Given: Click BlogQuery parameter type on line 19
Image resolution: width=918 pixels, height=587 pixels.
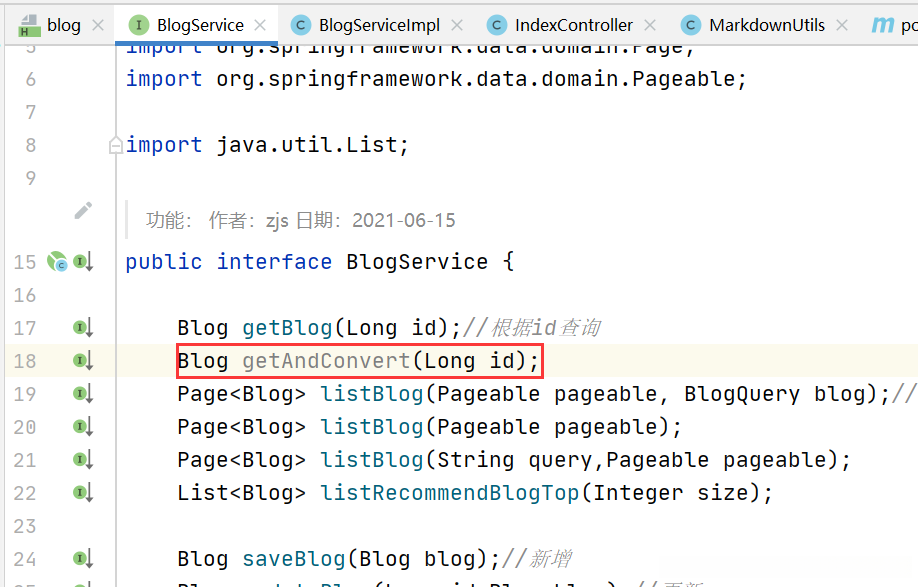Looking at the screenshot, I should pos(742,394).
